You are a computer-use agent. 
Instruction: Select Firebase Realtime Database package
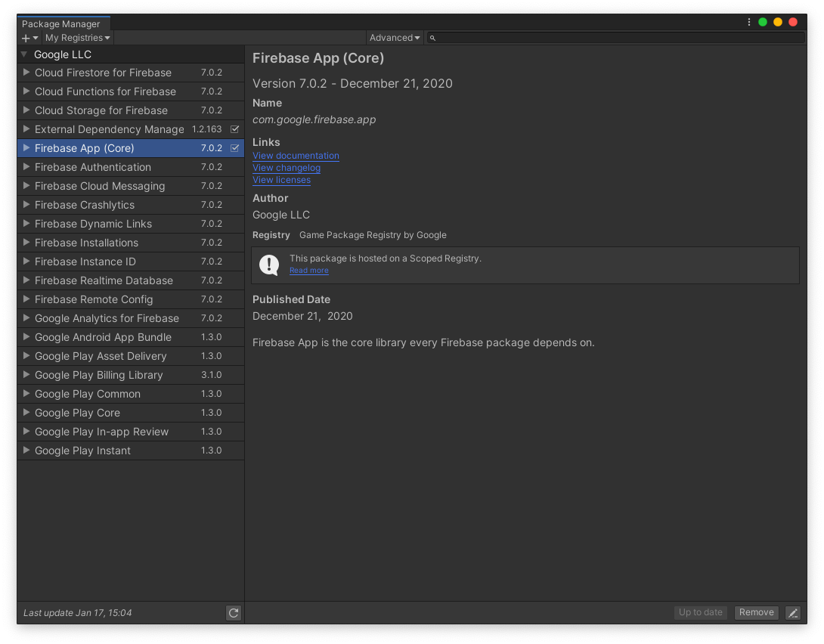click(x=130, y=280)
